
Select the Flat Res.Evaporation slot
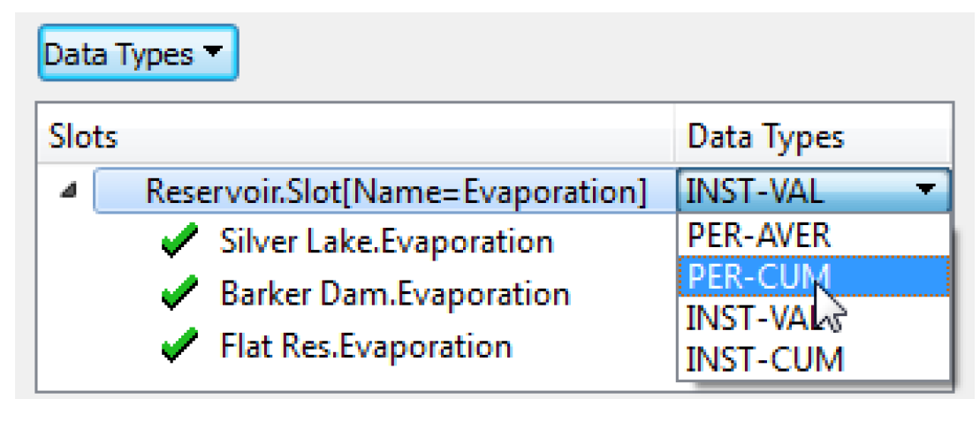366,347
